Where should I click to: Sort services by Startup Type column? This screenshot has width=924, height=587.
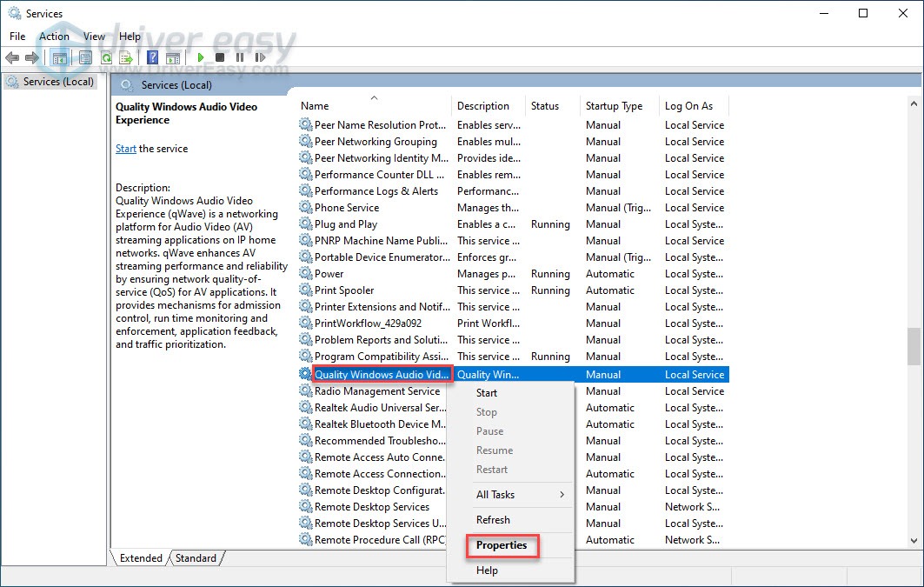tap(615, 106)
